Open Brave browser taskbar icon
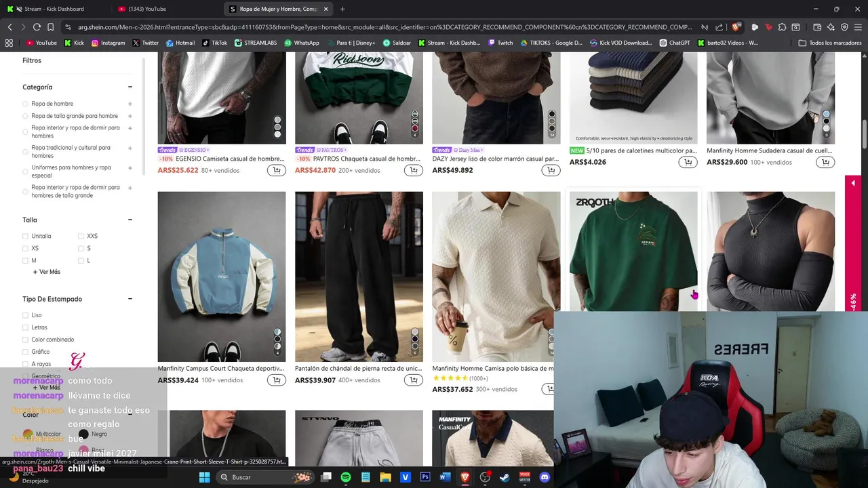The height and width of the screenshot is (488, 868). click(x=465, y=477)
